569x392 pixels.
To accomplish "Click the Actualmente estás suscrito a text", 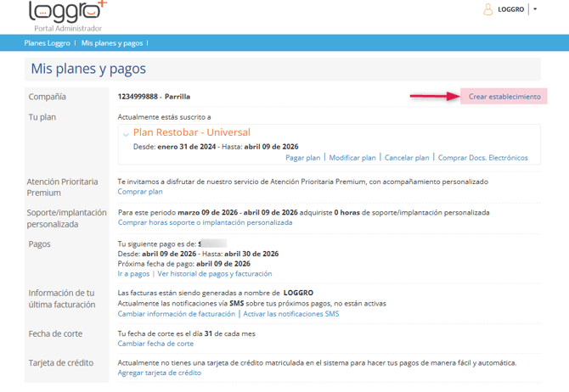I will 165,117.
